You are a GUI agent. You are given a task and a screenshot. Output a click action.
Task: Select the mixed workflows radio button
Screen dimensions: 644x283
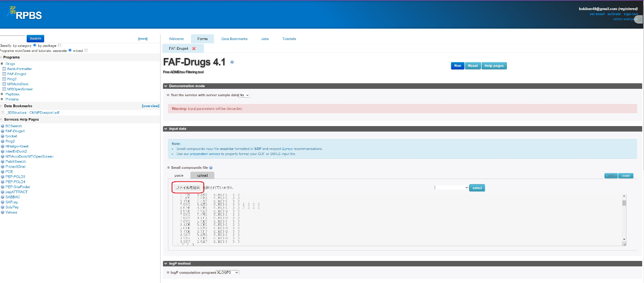86,51
